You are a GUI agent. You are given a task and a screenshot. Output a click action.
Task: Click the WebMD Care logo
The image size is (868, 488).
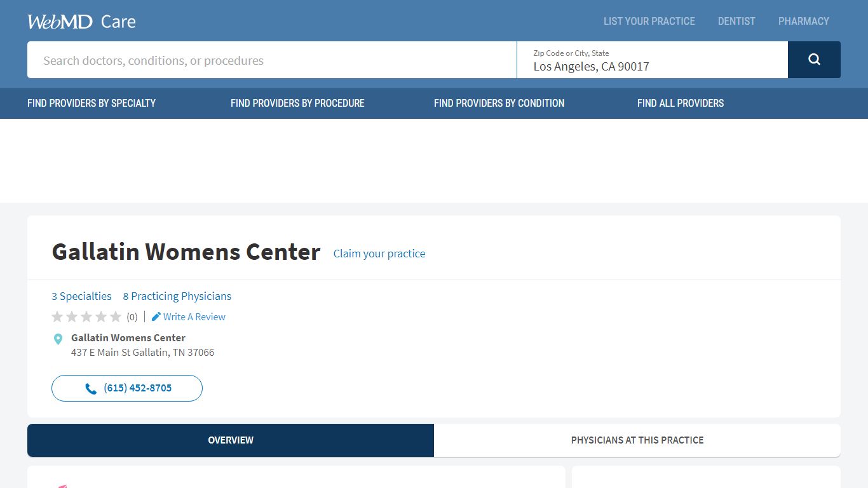(x=81, y=22)
